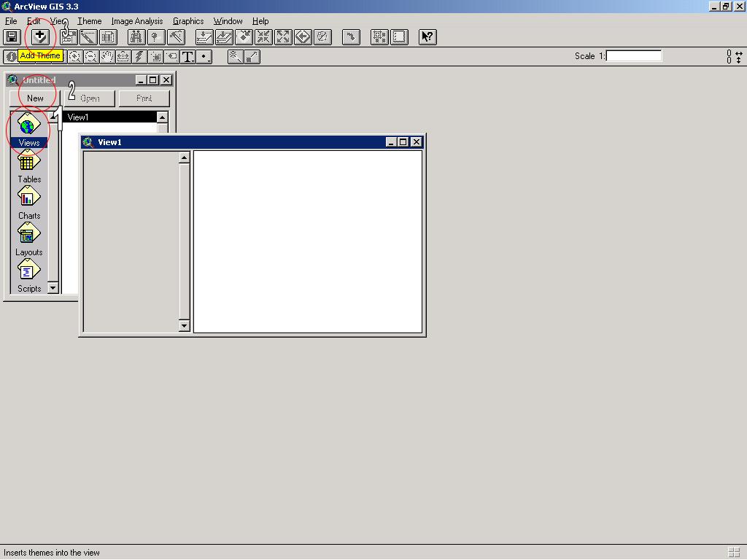
Task: Click the Print button in project window
Action: tap(144, 98)
